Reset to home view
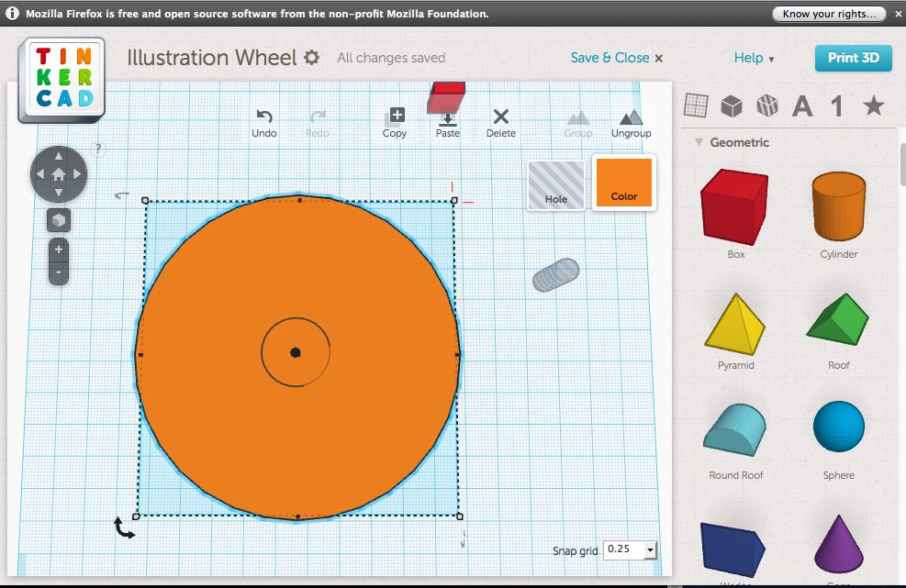 [x=59, y=174]
